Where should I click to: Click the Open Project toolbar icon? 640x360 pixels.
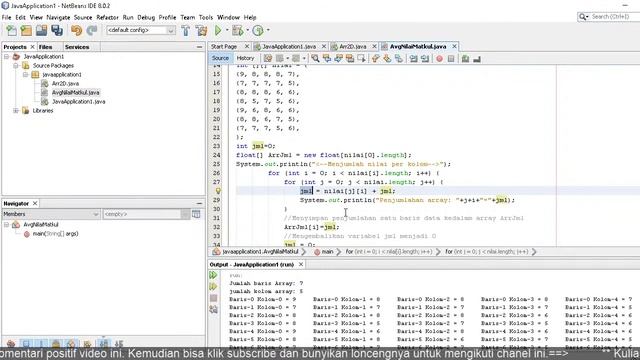pyautogui.click(x=41, y=30)
